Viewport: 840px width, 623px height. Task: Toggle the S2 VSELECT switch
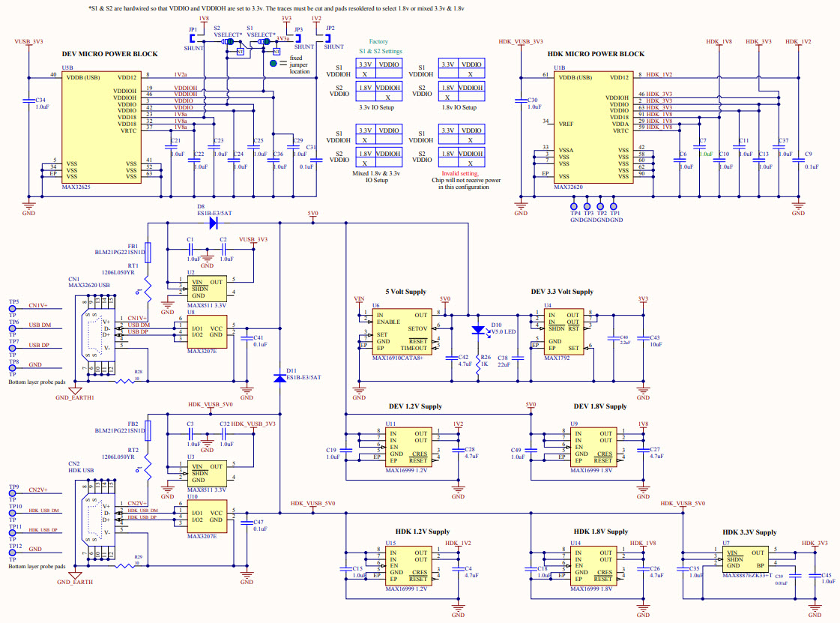[228, 42]
